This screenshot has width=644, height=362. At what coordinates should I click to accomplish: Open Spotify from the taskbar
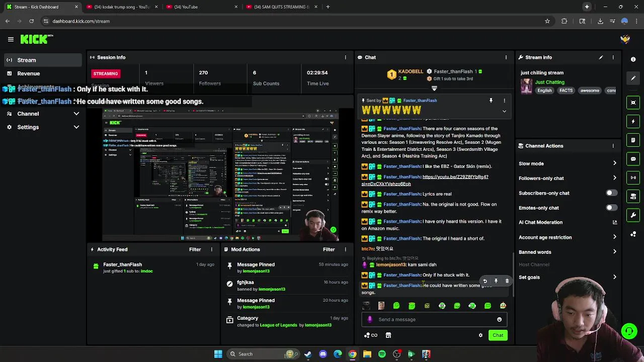tap(382, 354)
